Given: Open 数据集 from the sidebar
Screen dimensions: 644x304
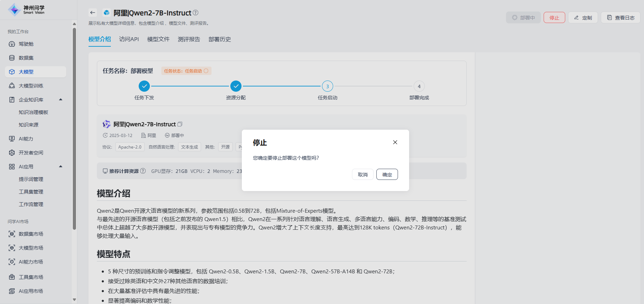Looking at the screenshot, I should [26, 58].
